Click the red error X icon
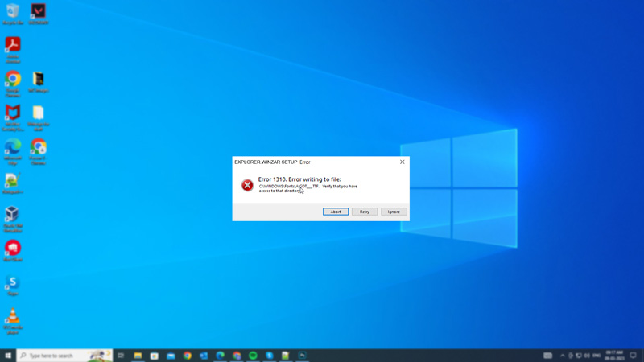This screenshot has height=362, width=644. pyautogui.click(x=247, y=185)
